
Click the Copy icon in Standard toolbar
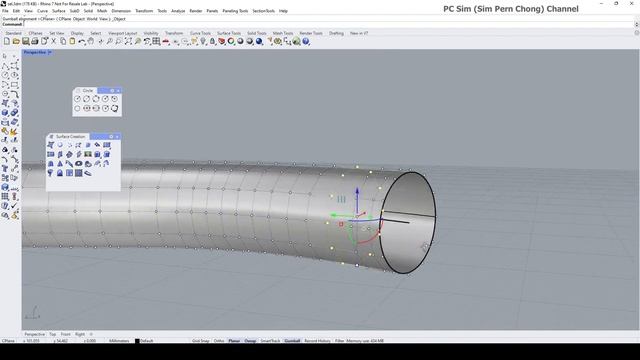(63, 41)
